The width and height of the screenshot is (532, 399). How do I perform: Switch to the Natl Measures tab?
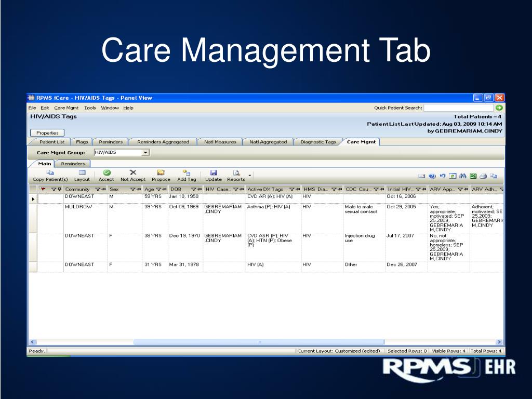pyautogui.click(x=220, y=142)
